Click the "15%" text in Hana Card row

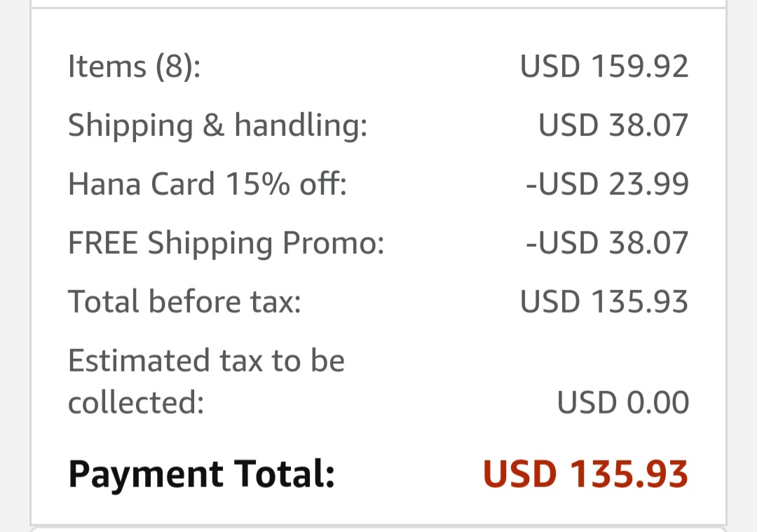(257, 184)
